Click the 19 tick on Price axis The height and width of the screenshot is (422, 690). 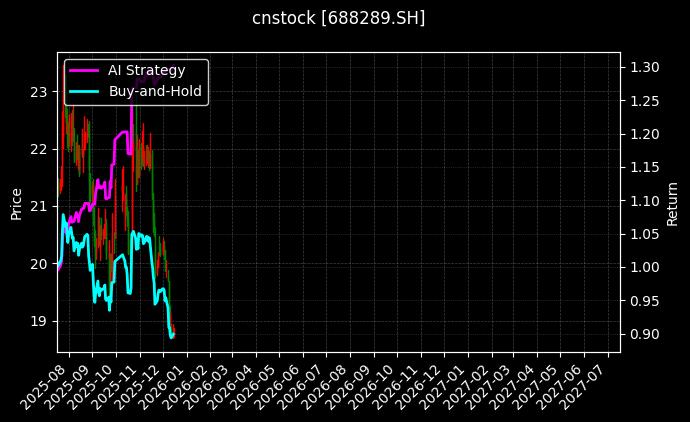(41, 322)
